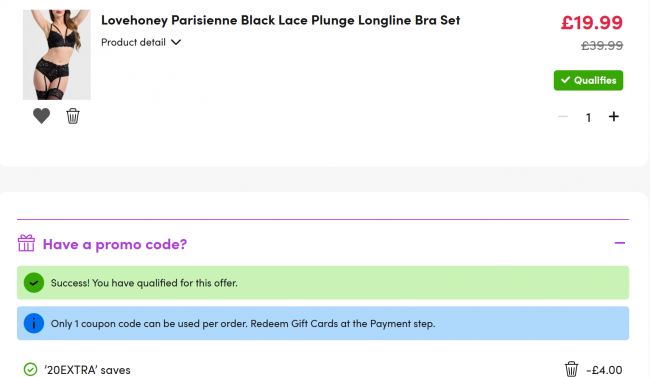Increase quantity with plus icon

(x=614, y=117)
